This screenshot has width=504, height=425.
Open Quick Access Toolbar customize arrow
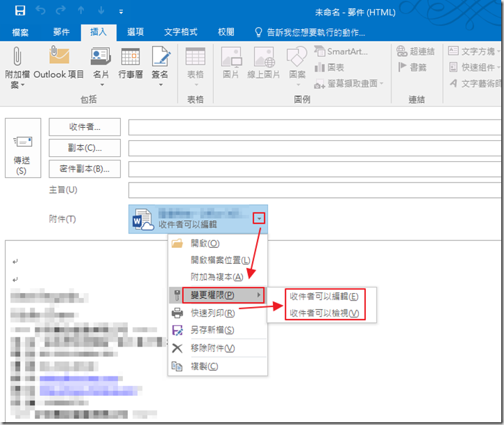click(x=121, y=12)
